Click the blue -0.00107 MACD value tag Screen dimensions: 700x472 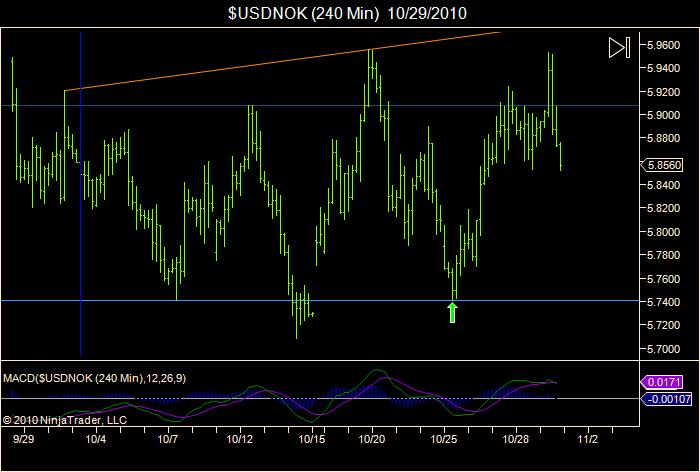pos(666,399)
